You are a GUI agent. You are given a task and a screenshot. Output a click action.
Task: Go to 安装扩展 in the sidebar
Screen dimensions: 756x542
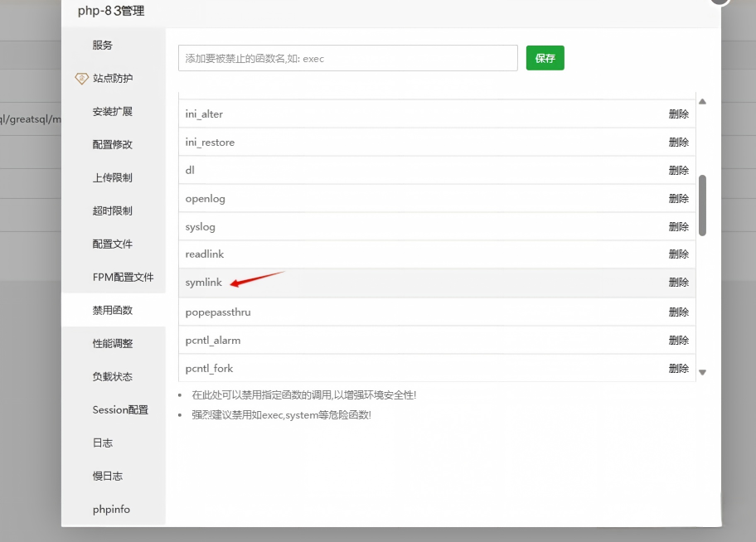[113, 111]
